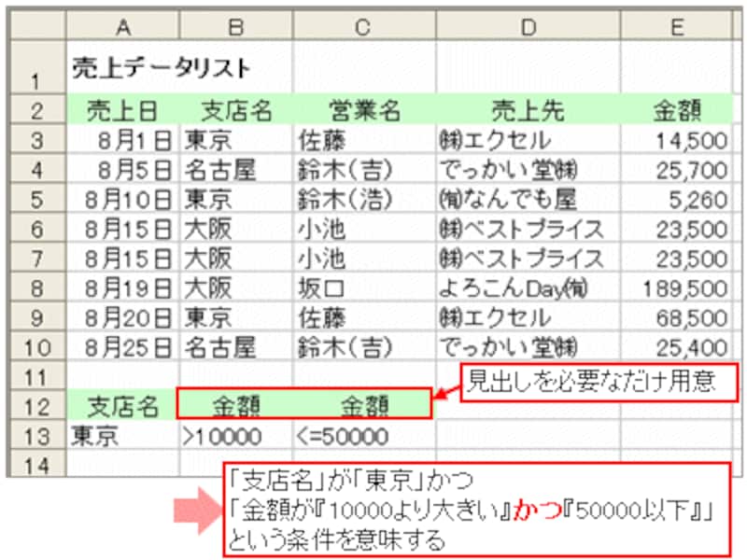
Task: Click the <=50000 criteria cell
Action: (x=364, y=435)
